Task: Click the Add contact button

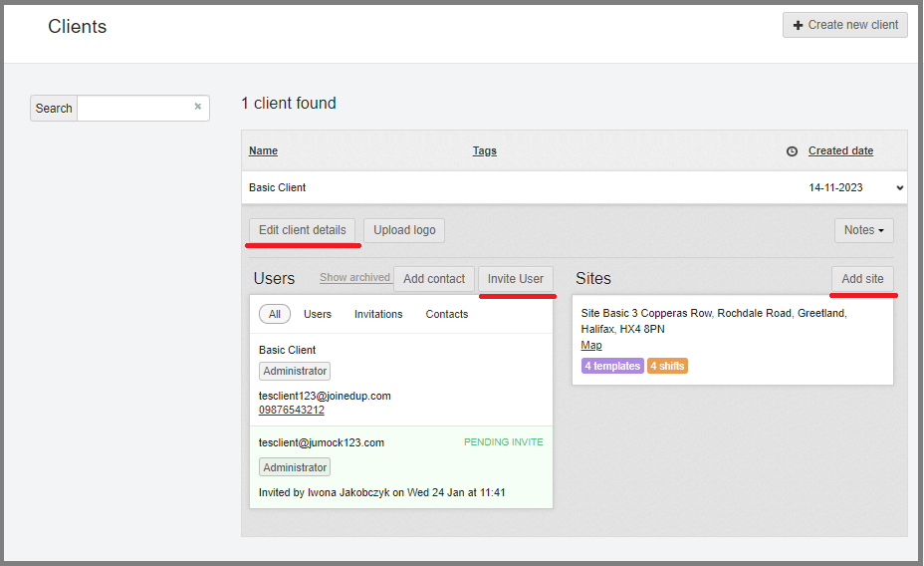Action: click(433, 279)
